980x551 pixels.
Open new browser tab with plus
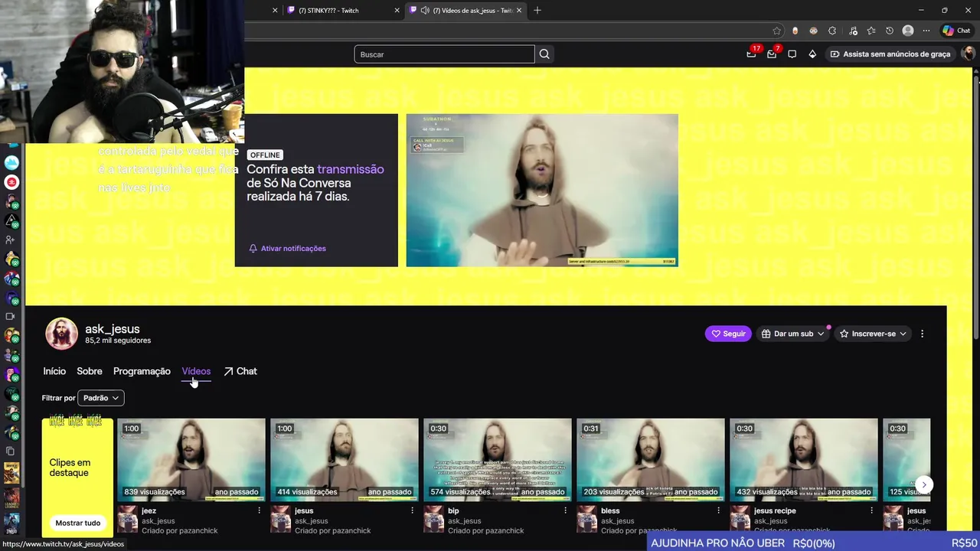pos(537,10)
